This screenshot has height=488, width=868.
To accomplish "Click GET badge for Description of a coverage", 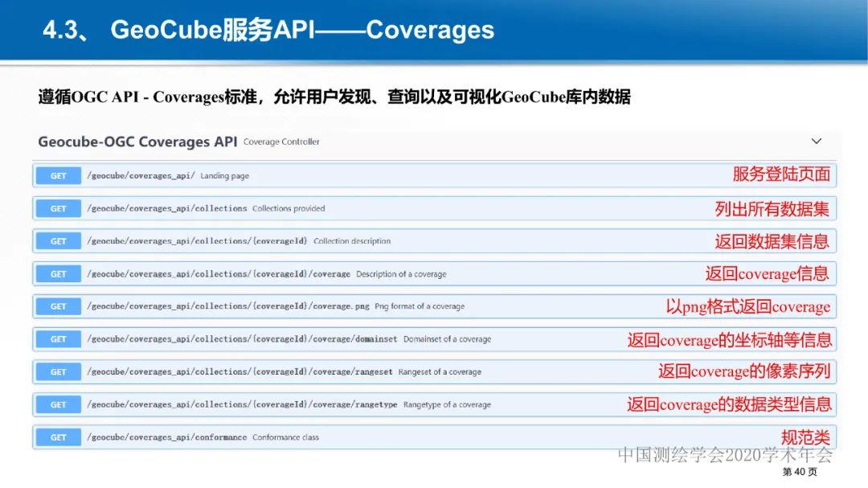I will pyautogui.click(x=59, y=274).
